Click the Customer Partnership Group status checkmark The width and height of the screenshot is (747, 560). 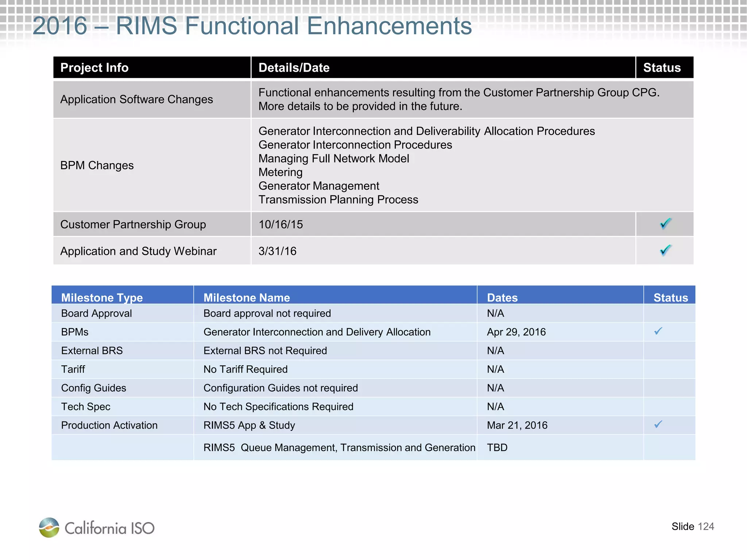click(x=666, y=223)
